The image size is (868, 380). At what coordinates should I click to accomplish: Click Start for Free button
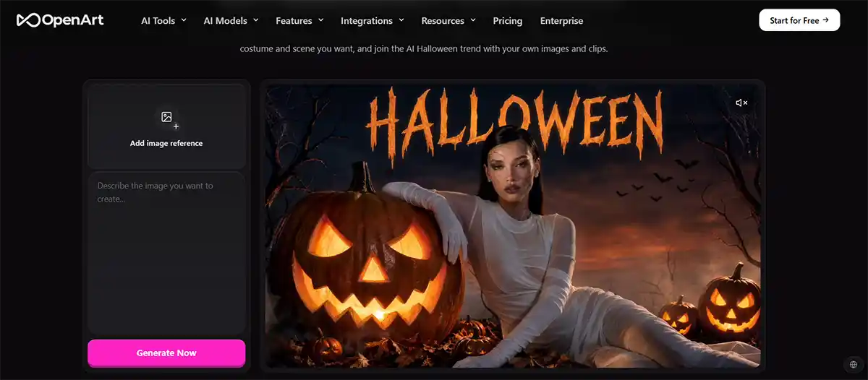click(x=799, y=20)
